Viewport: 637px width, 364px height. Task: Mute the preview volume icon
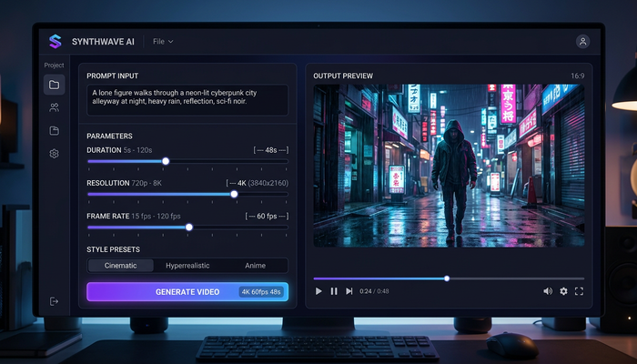(548, 291)
